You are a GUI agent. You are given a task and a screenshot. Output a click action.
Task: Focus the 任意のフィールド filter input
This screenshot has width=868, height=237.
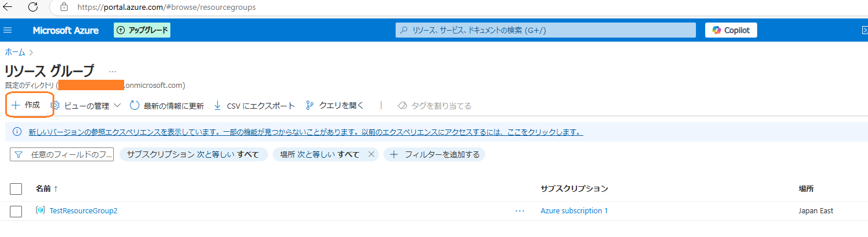tap(62, 154)
